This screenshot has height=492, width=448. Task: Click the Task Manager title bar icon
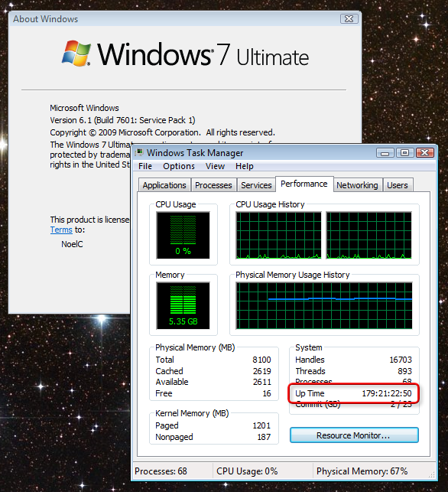click(x=139, y=152)
